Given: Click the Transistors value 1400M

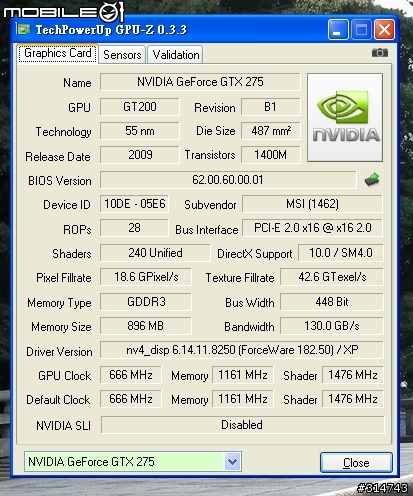Looking at the screenshot, I should click(270, 155).
